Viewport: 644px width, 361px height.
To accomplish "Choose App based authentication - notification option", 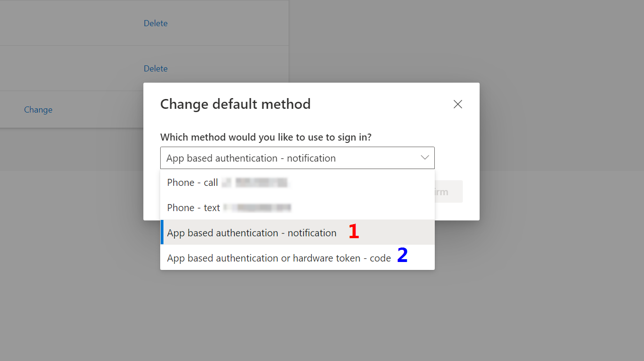I will 297,232.
